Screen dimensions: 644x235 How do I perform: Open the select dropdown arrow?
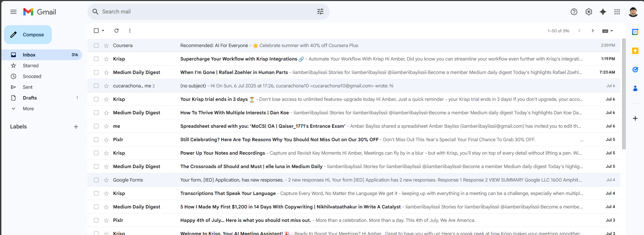(103, 31)
